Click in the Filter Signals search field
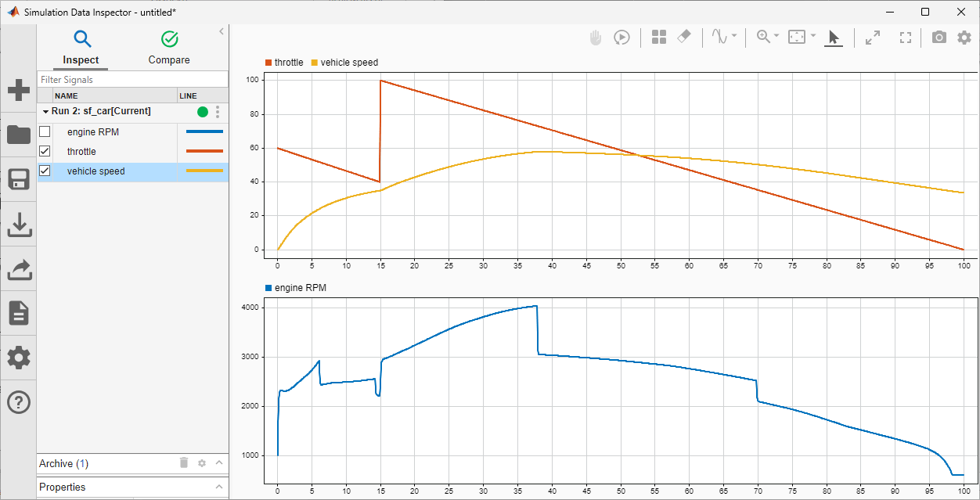Screen dimensions: 980x500 tap(132, 80)
